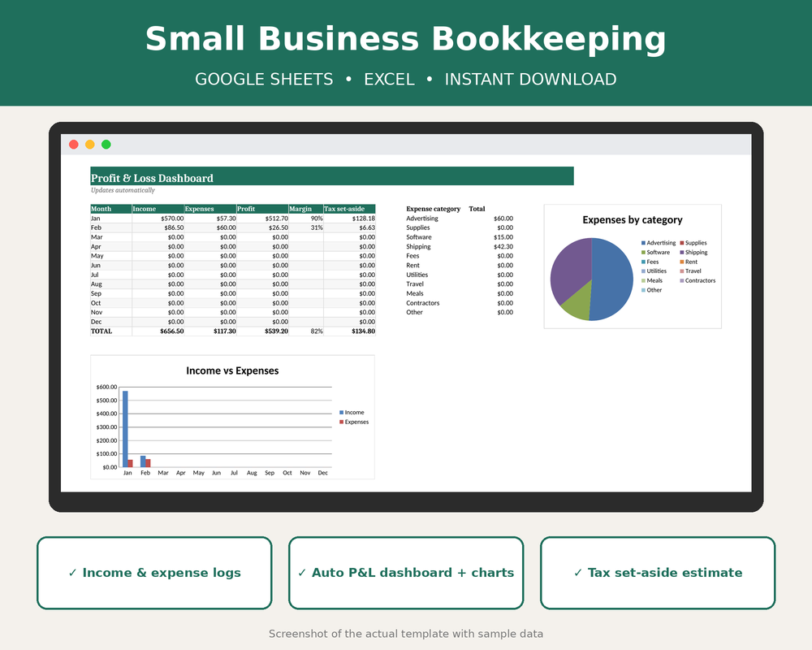Click the 'Expense category' header

(x=433, y=209)
